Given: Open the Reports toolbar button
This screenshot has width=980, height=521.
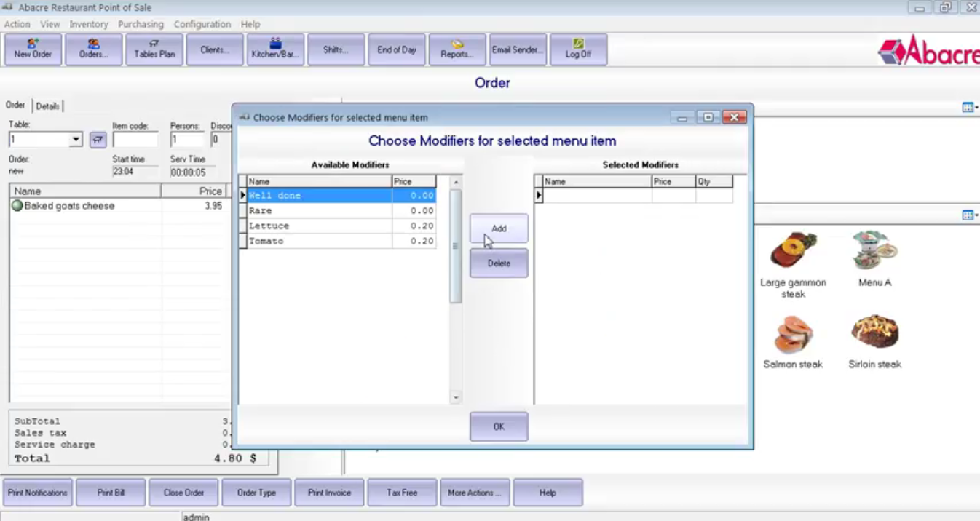Looking at the screenshot, I should click(x=457, y=49).
